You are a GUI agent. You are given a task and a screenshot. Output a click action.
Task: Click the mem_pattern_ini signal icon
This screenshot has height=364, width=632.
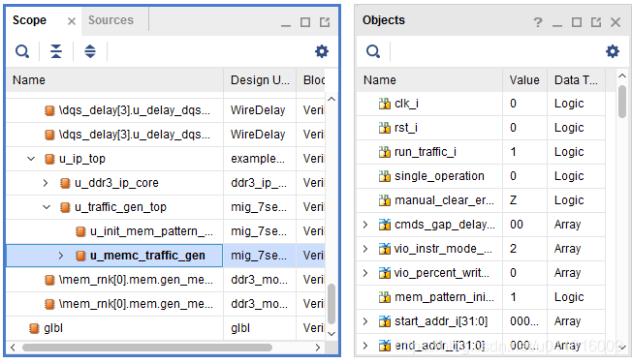coord(385,297)
